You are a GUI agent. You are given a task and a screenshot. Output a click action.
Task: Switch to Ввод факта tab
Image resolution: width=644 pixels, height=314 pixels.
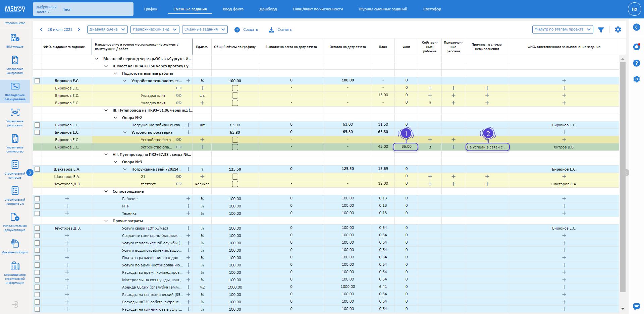click(x=233, y=9)
